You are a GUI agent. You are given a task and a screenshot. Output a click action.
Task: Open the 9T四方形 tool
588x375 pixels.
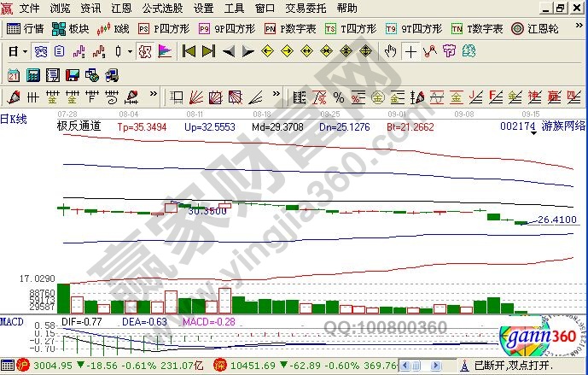tap(414, 29)
